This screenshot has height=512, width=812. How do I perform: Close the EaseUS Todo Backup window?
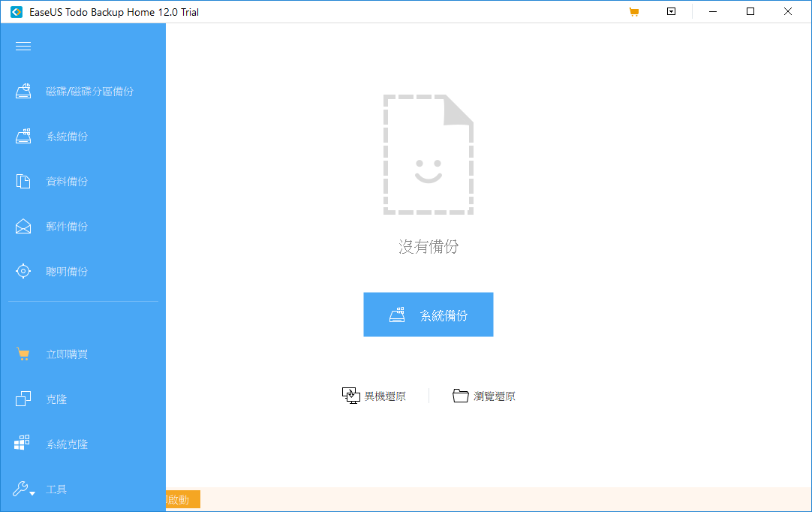click(788, 11)
